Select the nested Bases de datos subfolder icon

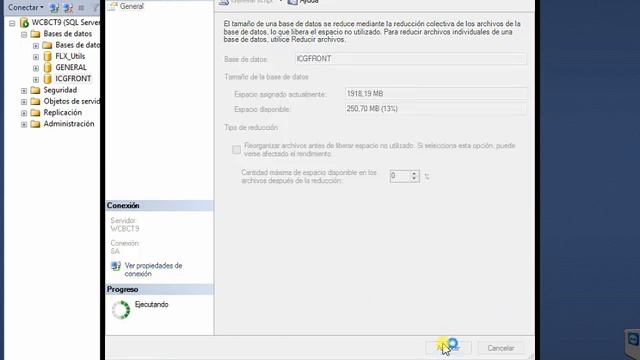click(x=47, y=45)
